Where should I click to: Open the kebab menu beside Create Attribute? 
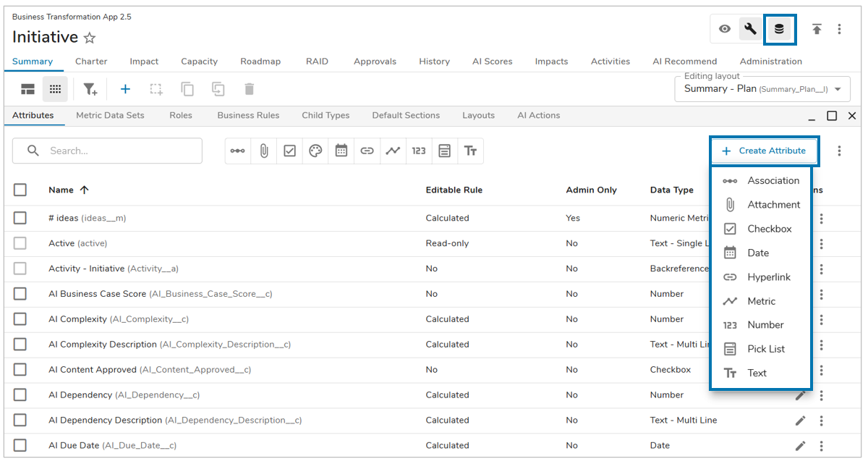tap(839, 151)
